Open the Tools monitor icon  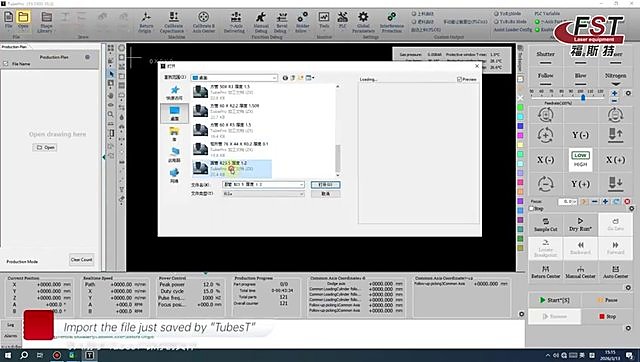pyautogui.click(x=324, y=20)
